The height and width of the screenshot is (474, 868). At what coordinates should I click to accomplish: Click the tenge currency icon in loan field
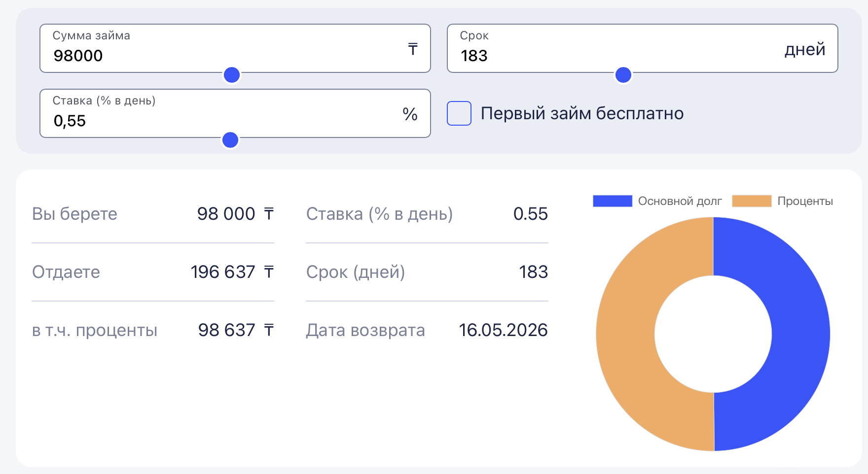coord(413,49)
